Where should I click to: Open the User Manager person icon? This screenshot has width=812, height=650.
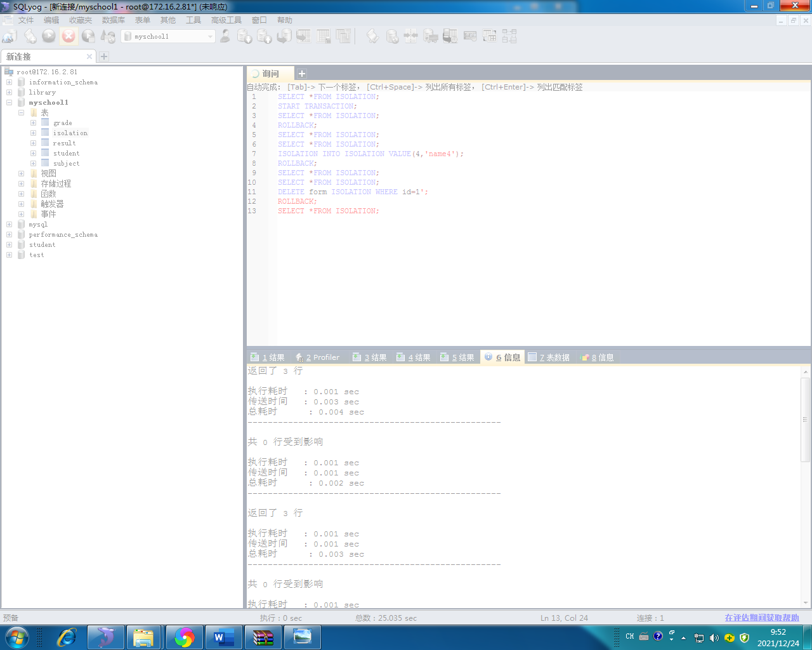tap(225, 36)
